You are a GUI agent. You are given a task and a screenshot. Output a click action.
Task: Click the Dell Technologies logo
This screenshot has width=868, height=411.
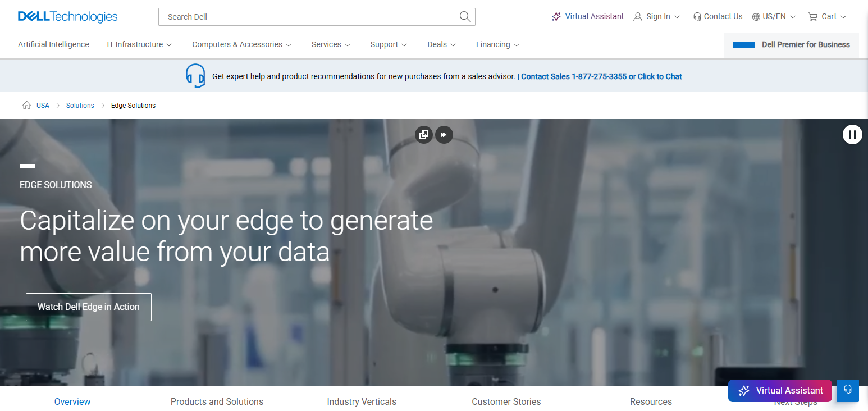(x=68, y=17)
